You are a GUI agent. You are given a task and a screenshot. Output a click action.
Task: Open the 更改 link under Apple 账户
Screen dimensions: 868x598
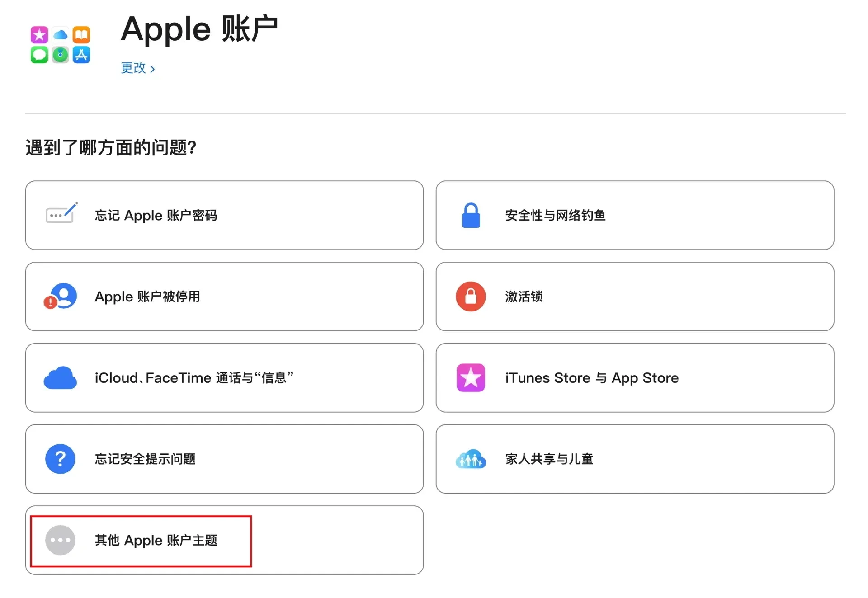[133, 68]
